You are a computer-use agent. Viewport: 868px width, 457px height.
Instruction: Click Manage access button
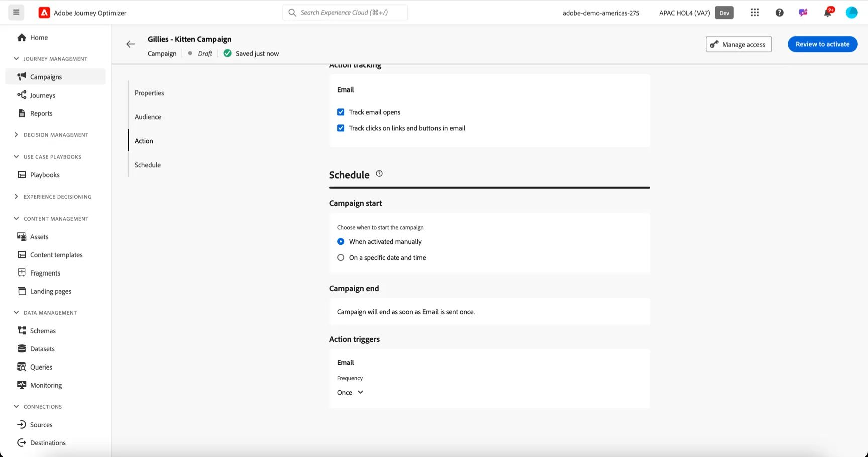coord(738,44)
